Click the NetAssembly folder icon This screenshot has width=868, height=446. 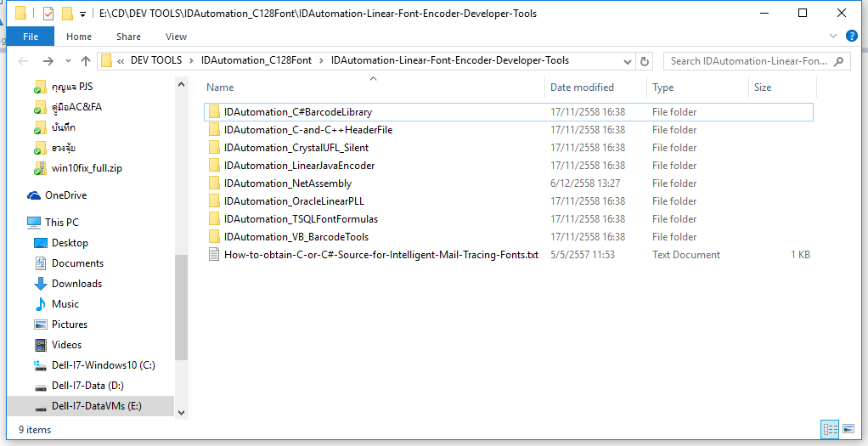pos(214,183)
